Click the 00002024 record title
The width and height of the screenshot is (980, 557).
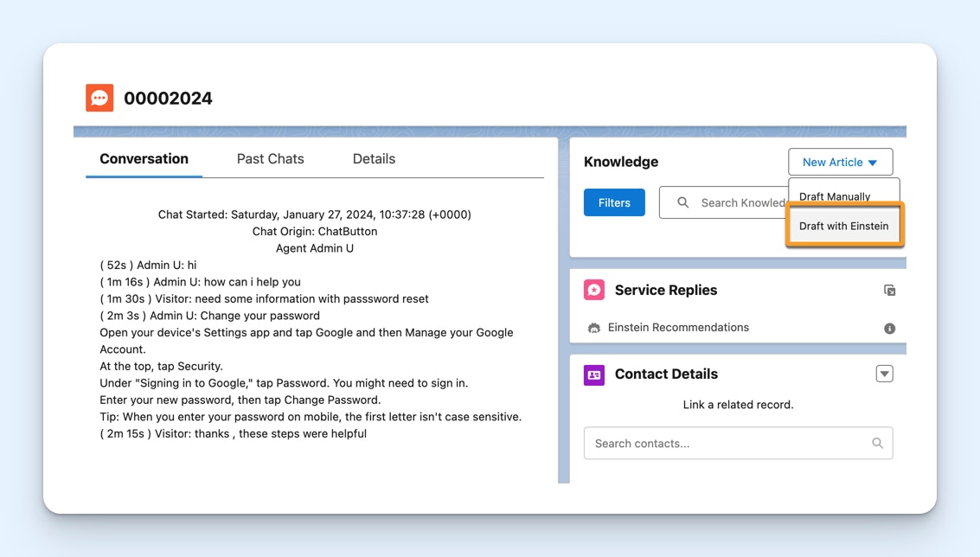(x=168, y=99)
